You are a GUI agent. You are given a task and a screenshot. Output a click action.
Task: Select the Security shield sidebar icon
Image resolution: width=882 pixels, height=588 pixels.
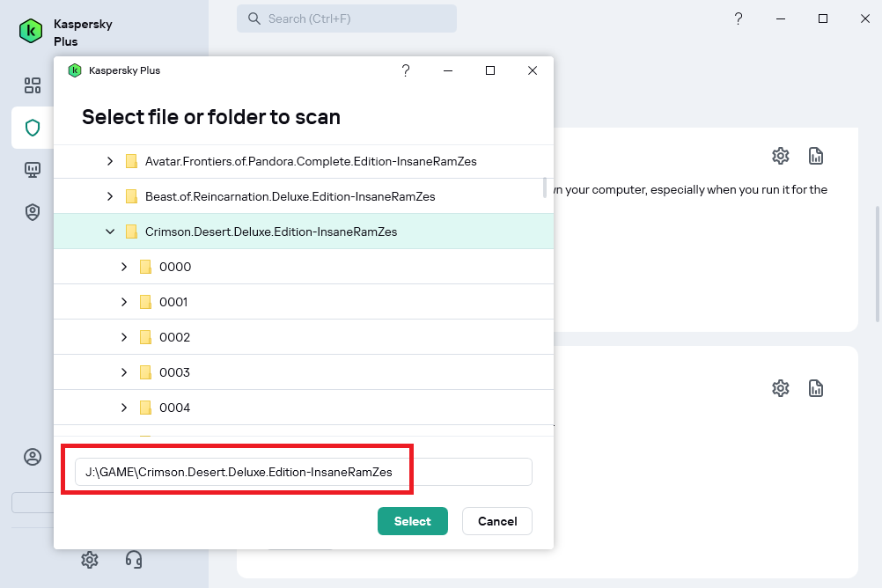point(33,128)
